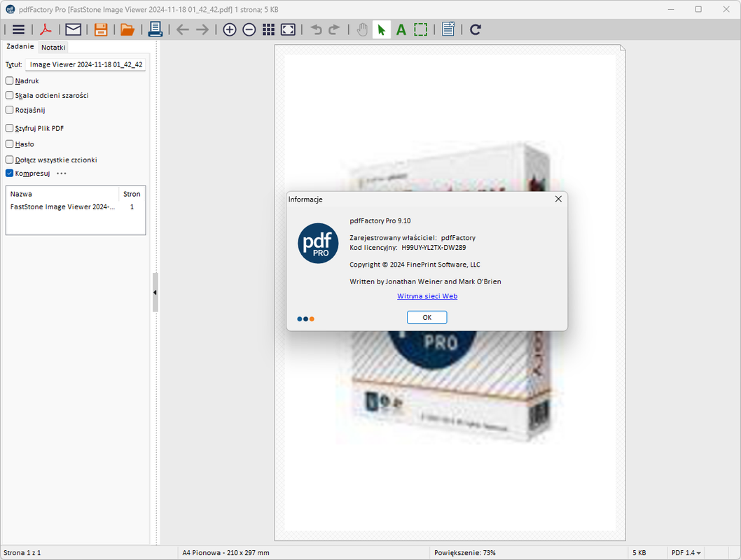Click 'Powiększenie: 73%' status entry
This screenshot has width=741, height=560.
(464, 552)
